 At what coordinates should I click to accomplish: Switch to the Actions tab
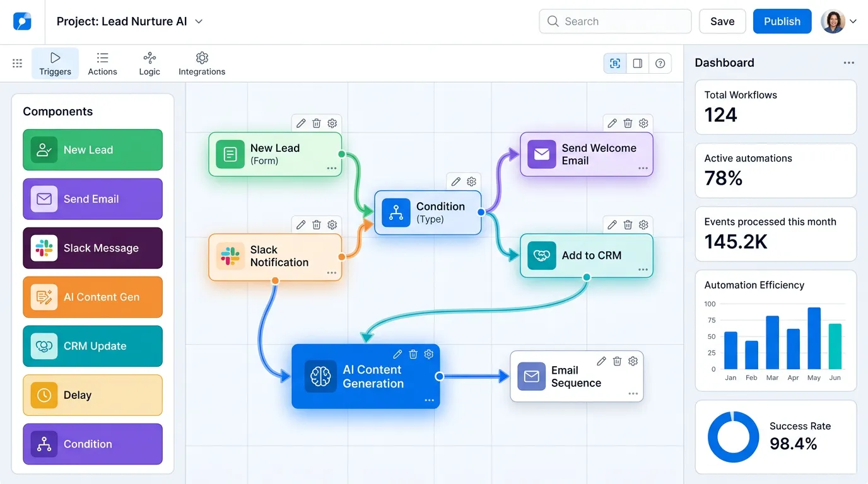102,64
